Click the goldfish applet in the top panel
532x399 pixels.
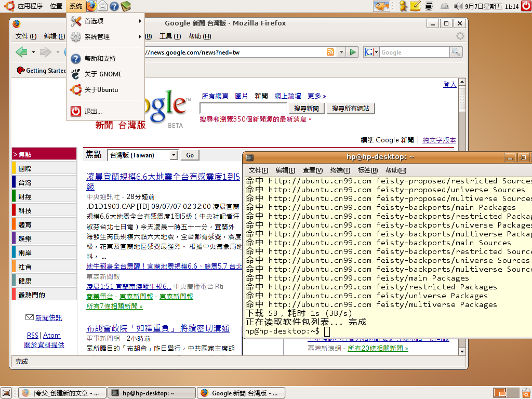point(381,6)
